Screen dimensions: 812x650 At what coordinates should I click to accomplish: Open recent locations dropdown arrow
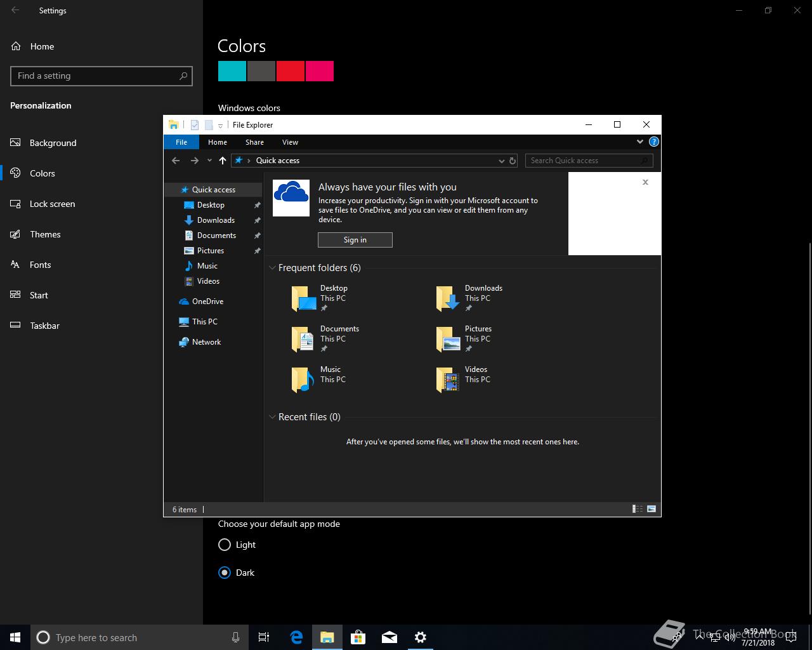click(x=209, y=161)
